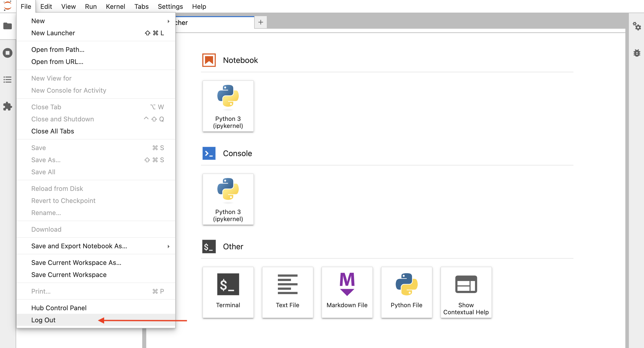The height and width of the screenshot is (348, 644).
Task: Expand Save and Export Notebook As submenu
Action: coord(96,246)
